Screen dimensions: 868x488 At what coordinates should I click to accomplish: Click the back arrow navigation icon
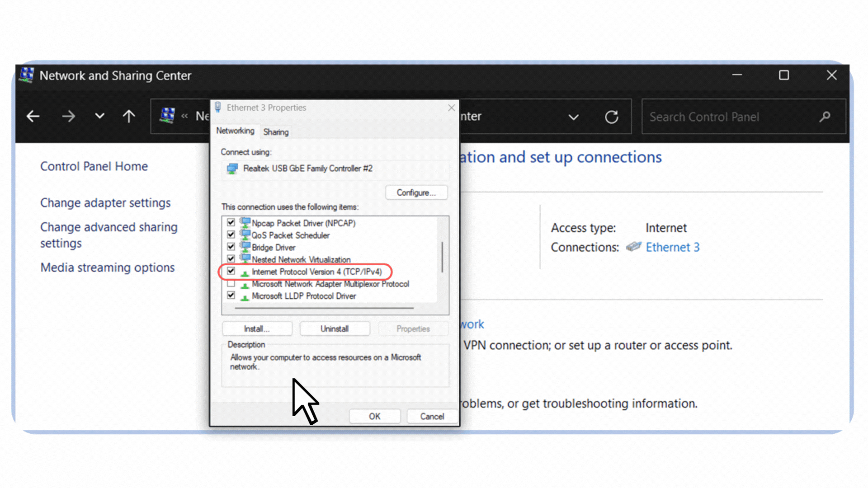pyautogui.click(x=33, y=117)
